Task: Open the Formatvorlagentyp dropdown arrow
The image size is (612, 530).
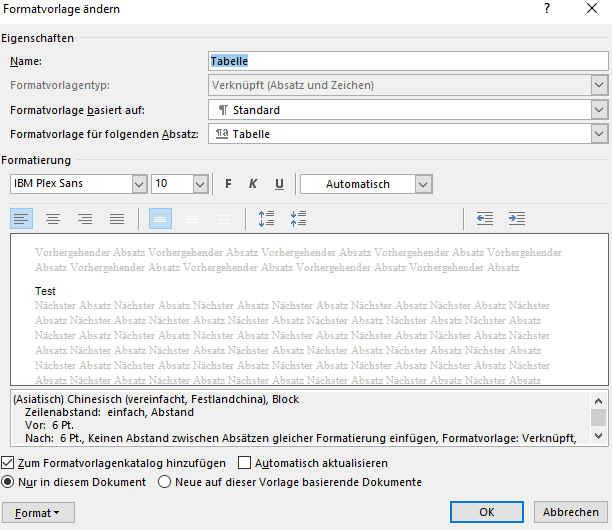Action: [599, 85]
